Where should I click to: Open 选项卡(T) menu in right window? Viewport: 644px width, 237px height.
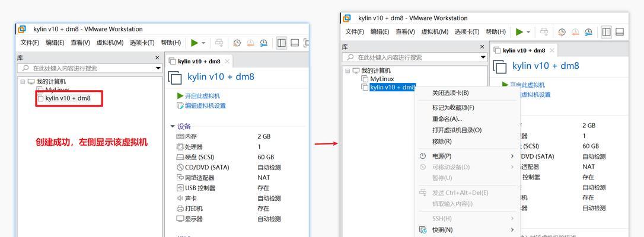point(467,32)
